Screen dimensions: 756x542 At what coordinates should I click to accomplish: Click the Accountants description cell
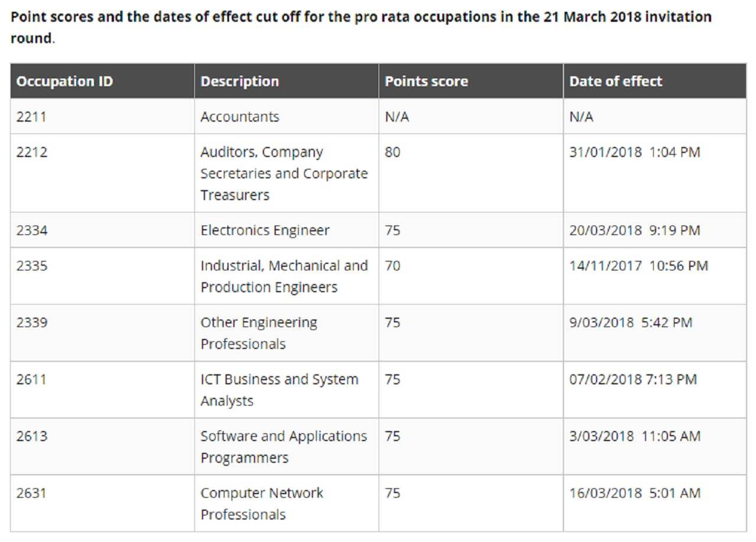[x=240, y=117]
